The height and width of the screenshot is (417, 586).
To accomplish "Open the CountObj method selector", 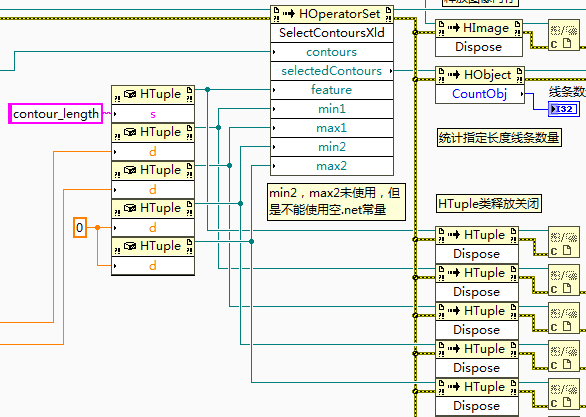I will (x=480, y=94).
